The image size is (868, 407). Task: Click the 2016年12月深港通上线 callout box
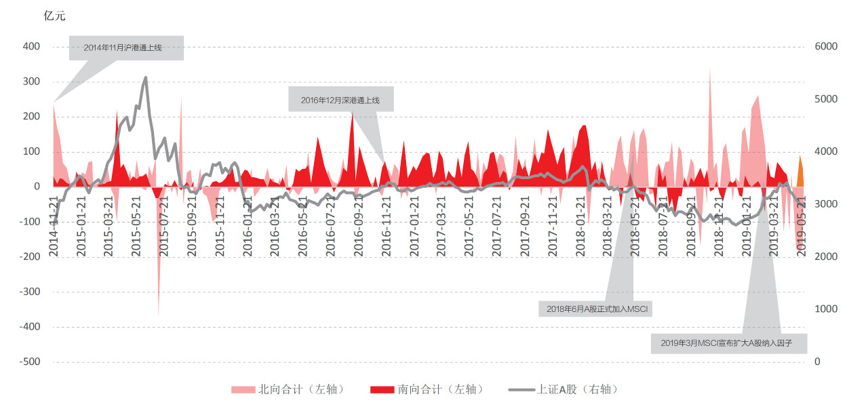click(341, 100)
